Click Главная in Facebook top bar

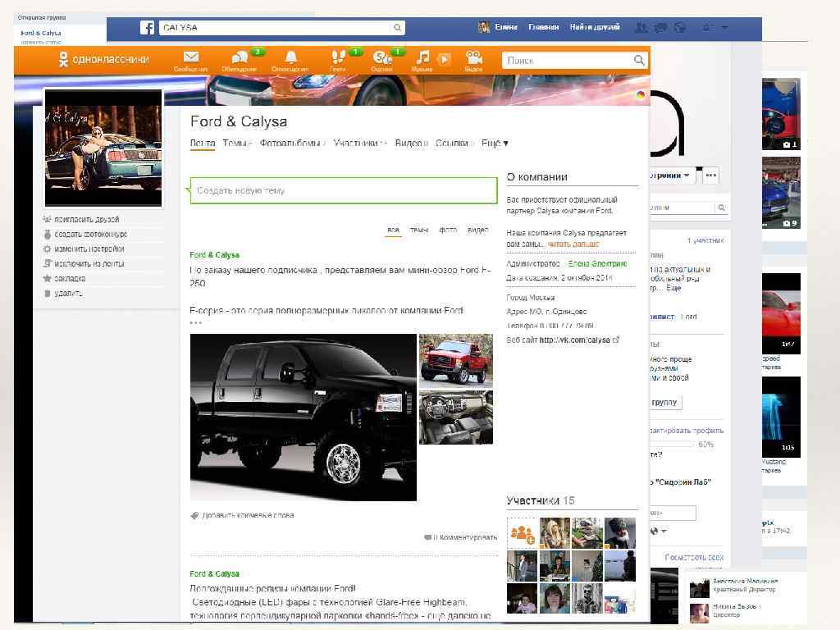tap(543, 27)
